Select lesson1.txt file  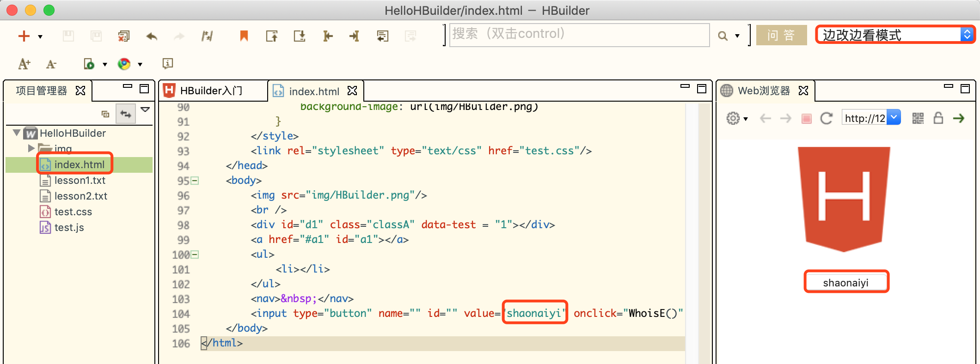(79, 181)
